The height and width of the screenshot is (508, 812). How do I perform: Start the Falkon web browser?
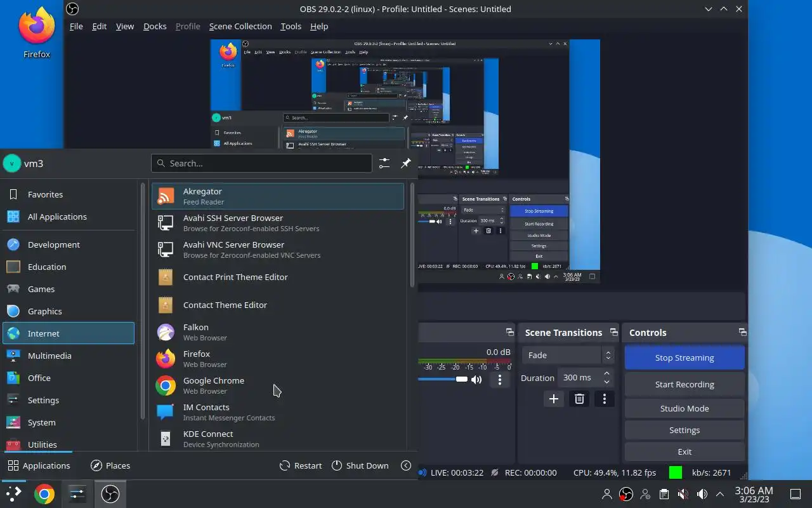point(278,332)
